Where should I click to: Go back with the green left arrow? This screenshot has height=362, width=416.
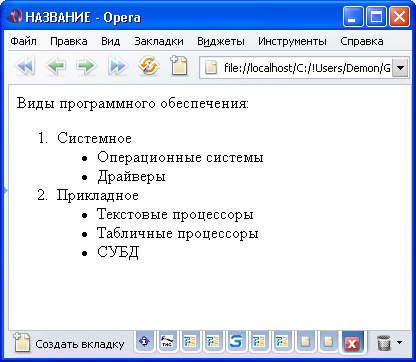point(56,66)
